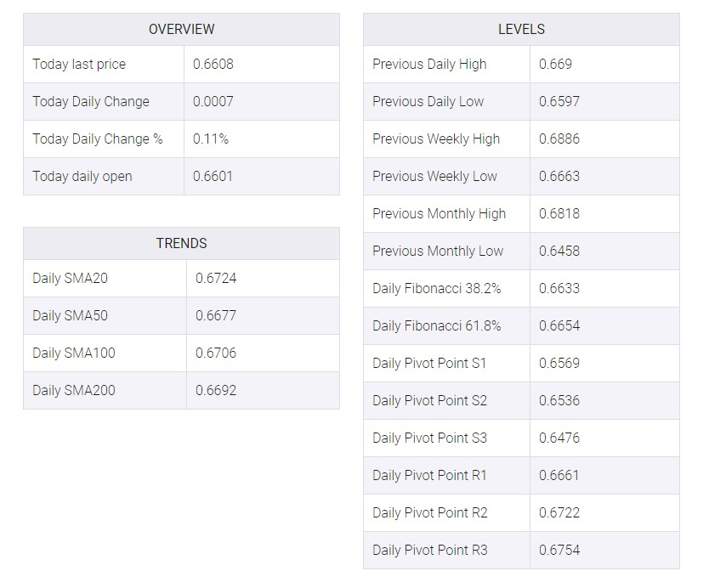This screenshot has height=588, width=709.
Task: Select the Previous Daily High value 0.669
Action: coord(555,65)
